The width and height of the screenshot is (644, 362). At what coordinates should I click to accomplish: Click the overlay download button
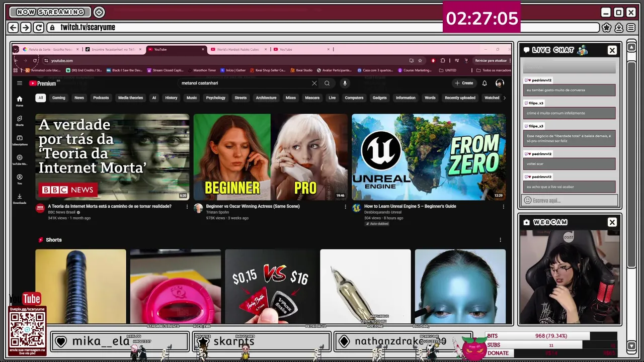click(x=619, y=28)
